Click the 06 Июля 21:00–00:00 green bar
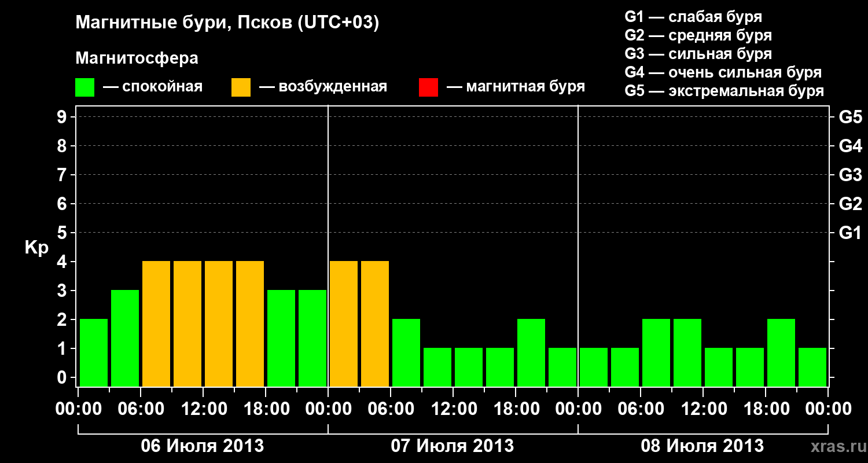The image size is (868, 463). coord(312,338)
